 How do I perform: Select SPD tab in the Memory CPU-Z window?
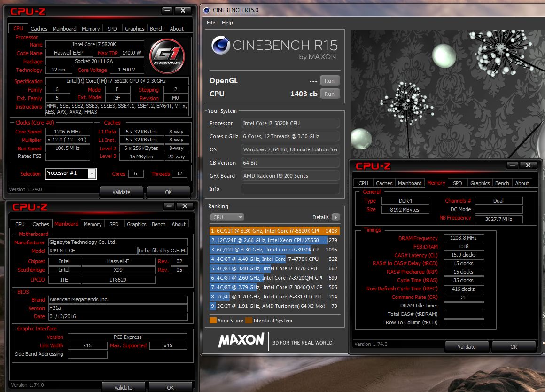click(458, 183)
